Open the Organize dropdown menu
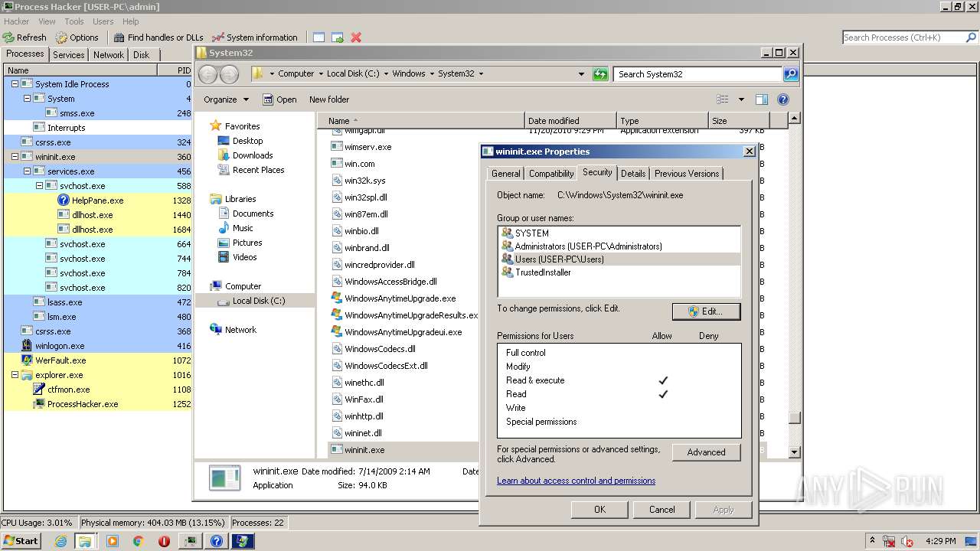Viewport: 980px width, 551px height. pos(226,99)
